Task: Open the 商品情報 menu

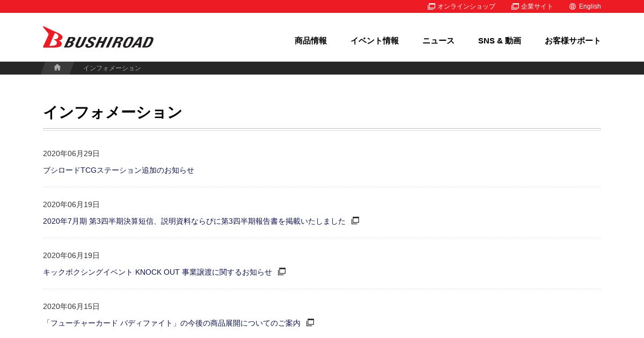Action: tap(311, 41)
